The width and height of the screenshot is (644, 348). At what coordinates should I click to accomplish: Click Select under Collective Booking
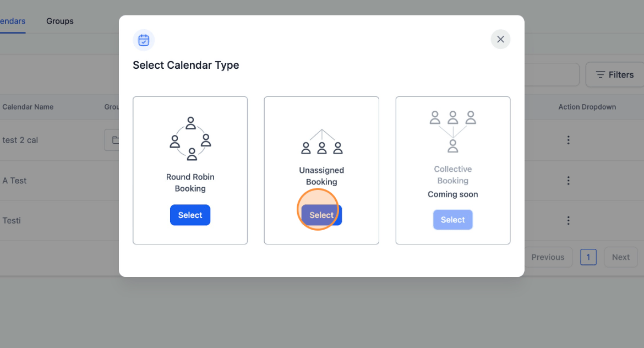click(x=452, y=220)
